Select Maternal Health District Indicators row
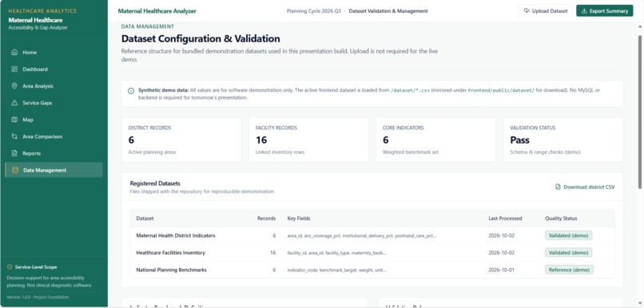The image size is (644, 308). pyautogui.click(x=372, y=236)
